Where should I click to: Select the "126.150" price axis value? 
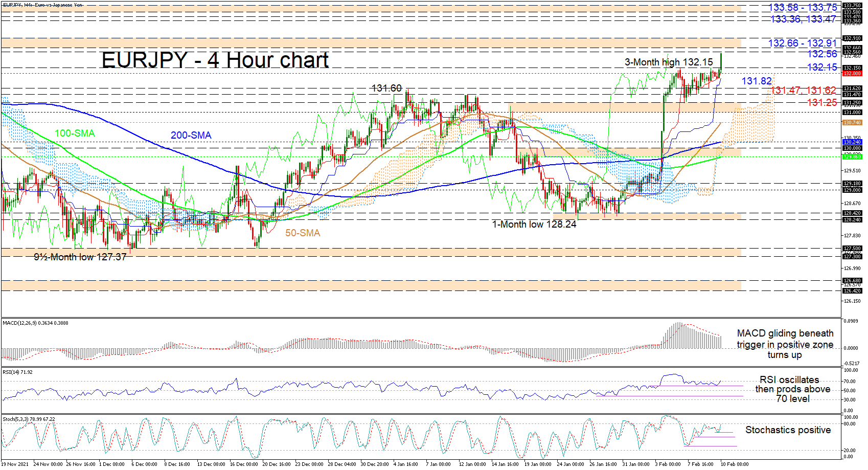coord(852,301)
